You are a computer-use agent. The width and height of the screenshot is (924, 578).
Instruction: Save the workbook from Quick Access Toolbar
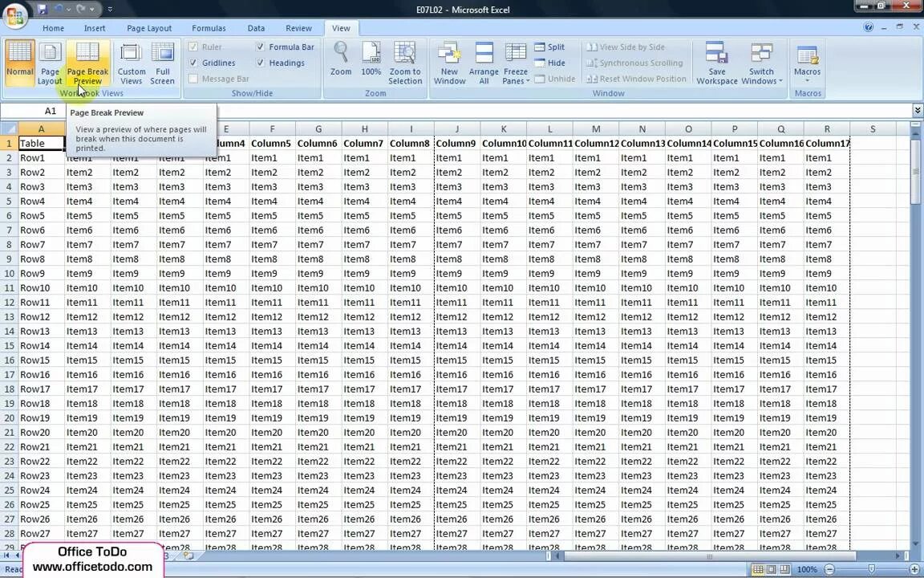pos(42,9)
